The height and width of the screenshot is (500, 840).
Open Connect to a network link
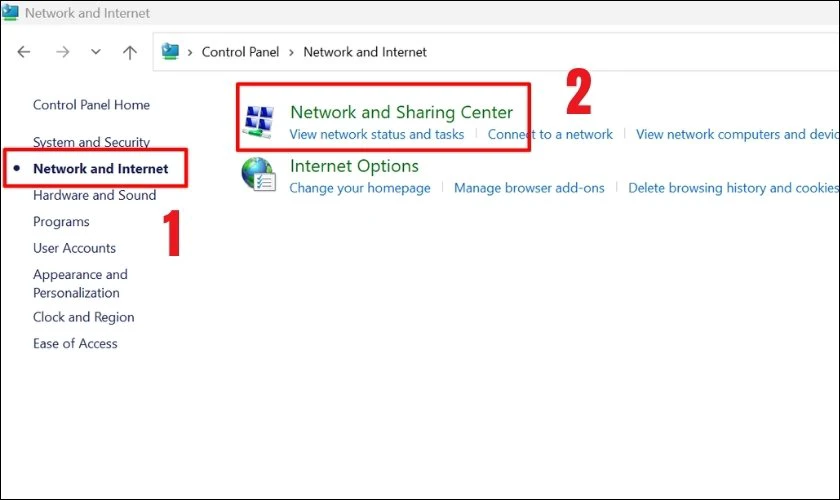pos(550,135)
